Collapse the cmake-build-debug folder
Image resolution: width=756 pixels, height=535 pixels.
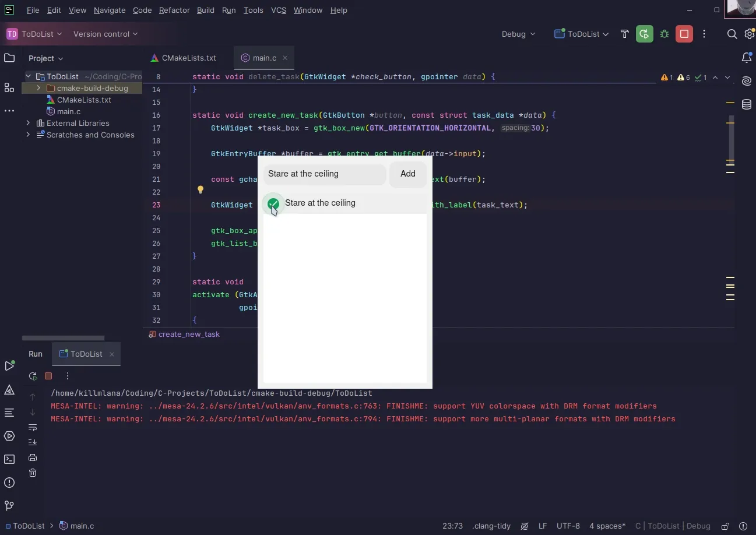coord(37,88)
